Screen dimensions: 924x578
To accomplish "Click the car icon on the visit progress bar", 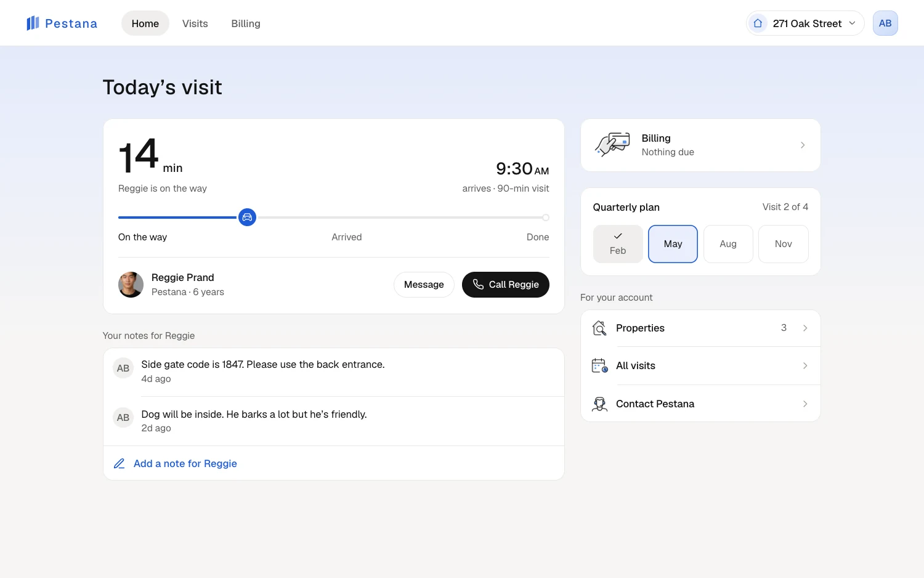I will click(247, 218).
